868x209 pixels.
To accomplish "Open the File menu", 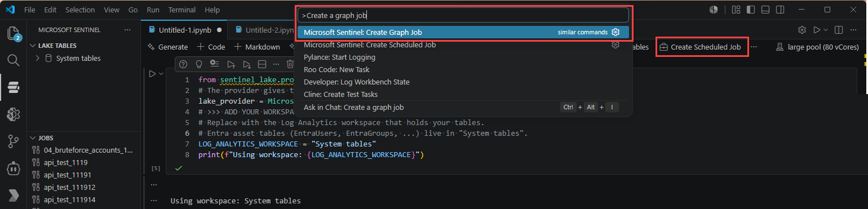I will pos(30,10).
